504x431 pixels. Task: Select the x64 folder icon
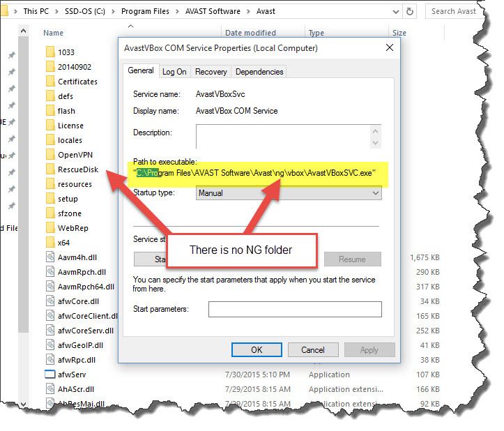click(50, 243)
